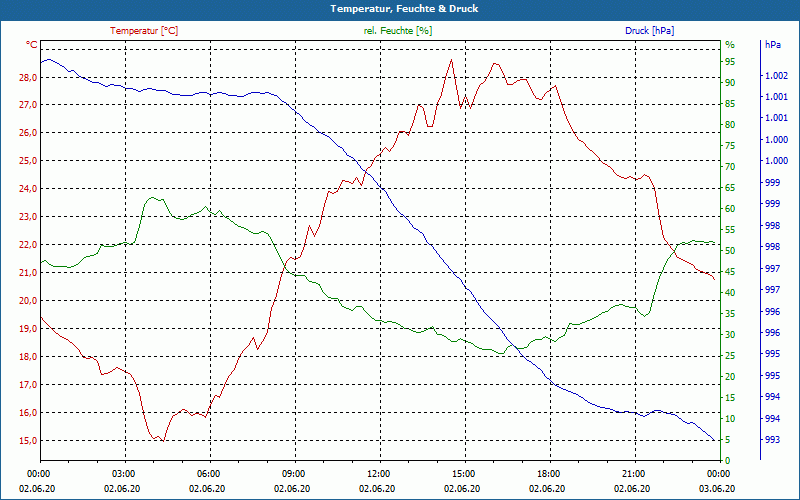Click the '993' pressure axis value
This screenshot has height=500, width=800.
772,440
